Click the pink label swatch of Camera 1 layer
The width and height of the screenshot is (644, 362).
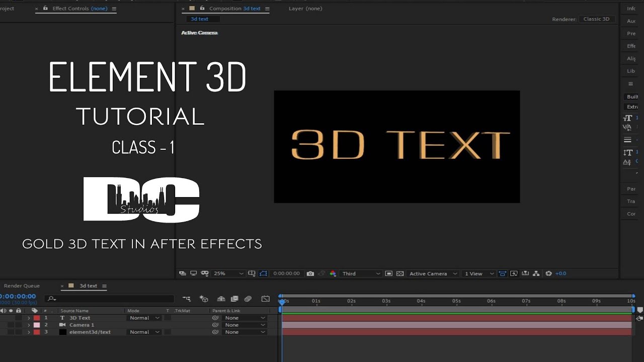click(37, 325)
